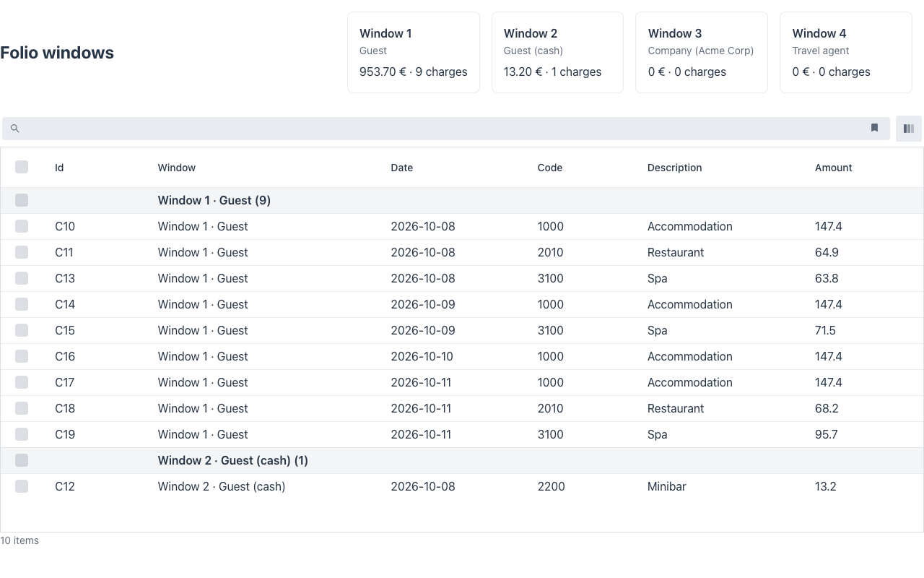Click the Minibar description cell
Image resolution: width=924 pixels, height=578 pixels.
tap(667, 486)
